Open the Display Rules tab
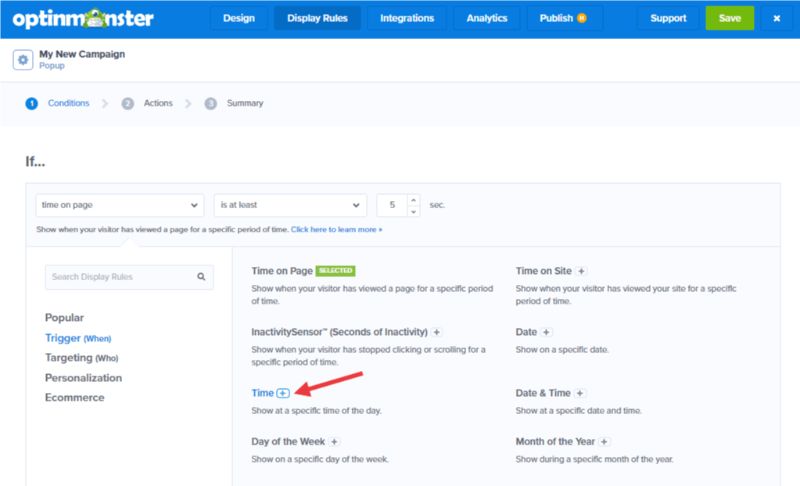This screenshot has height=486, width=800. click(317, 18)
